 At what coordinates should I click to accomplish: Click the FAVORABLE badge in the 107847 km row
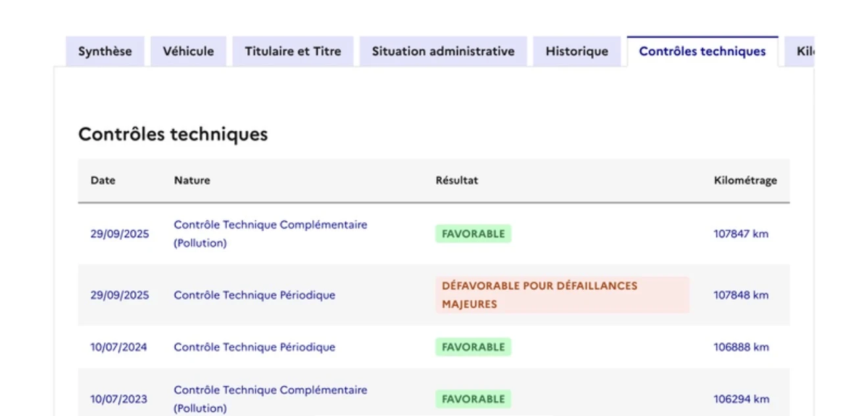473,234
